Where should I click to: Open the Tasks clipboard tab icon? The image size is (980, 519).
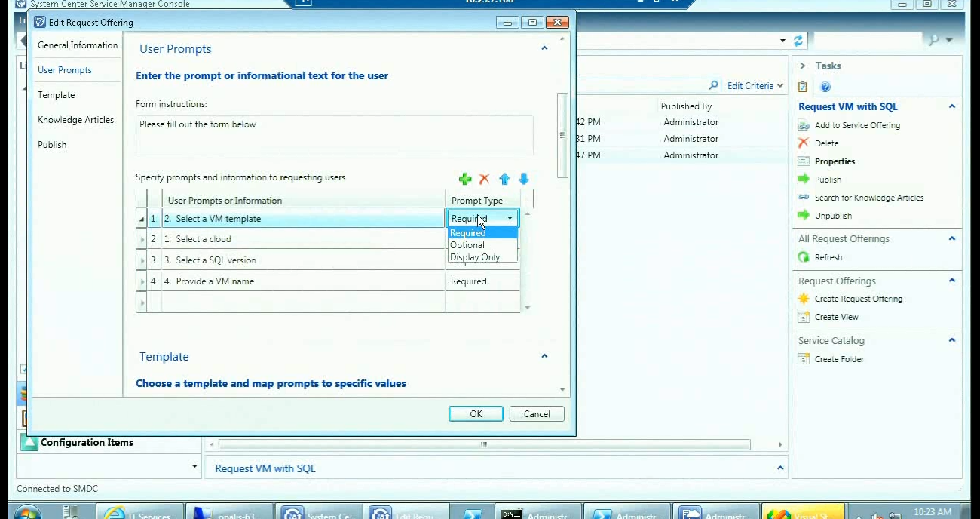[x=803, y=87]
